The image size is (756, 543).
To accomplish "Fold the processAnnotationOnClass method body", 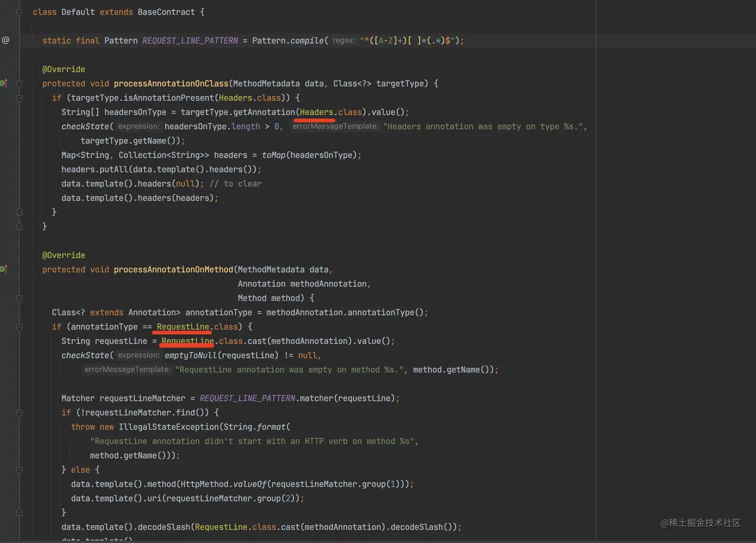I will [x=19, y=83].
